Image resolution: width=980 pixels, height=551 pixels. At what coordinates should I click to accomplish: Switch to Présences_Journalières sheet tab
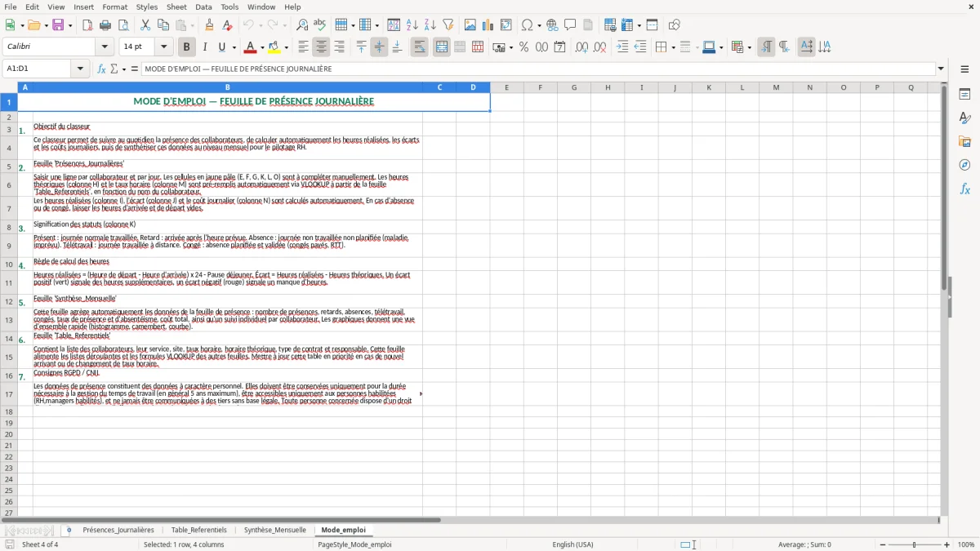[x=118, y=530]
